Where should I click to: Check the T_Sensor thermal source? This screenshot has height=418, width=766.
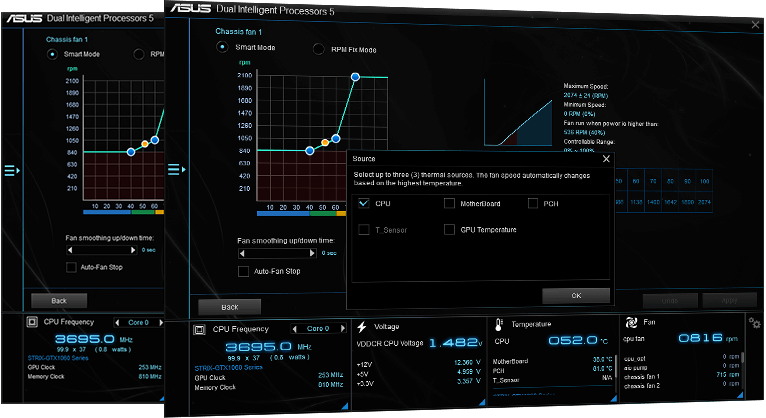click(364, 230)
